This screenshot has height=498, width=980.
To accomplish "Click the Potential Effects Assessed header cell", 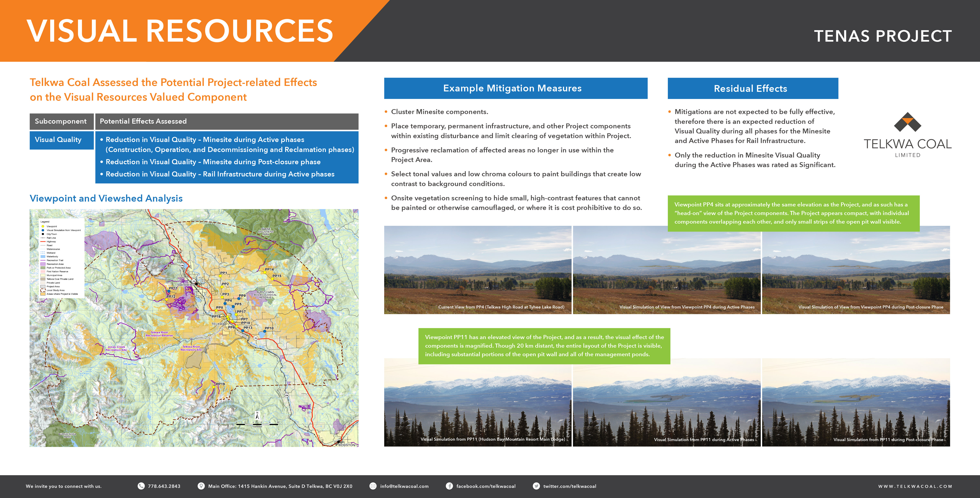I will tap(227, 121).
